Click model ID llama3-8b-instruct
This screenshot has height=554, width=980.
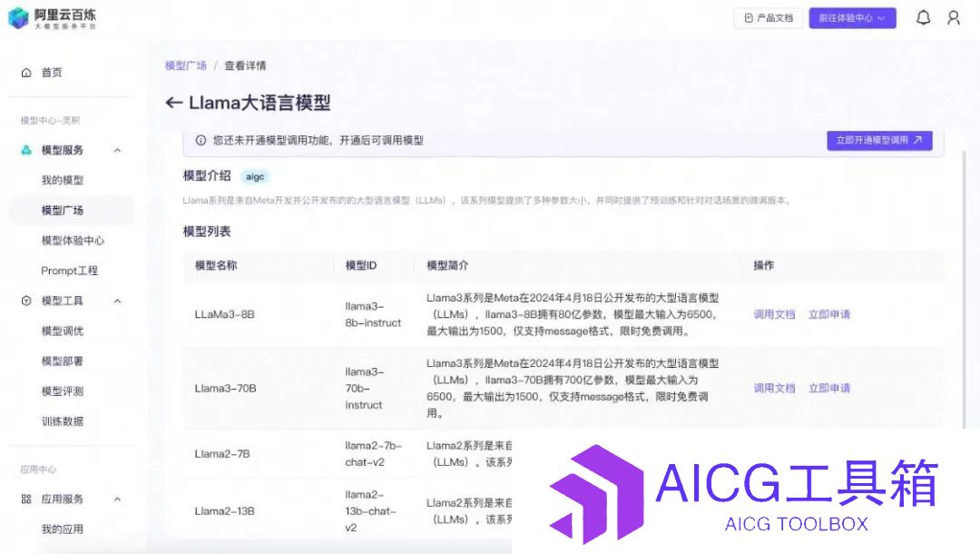tap(373, 314)
